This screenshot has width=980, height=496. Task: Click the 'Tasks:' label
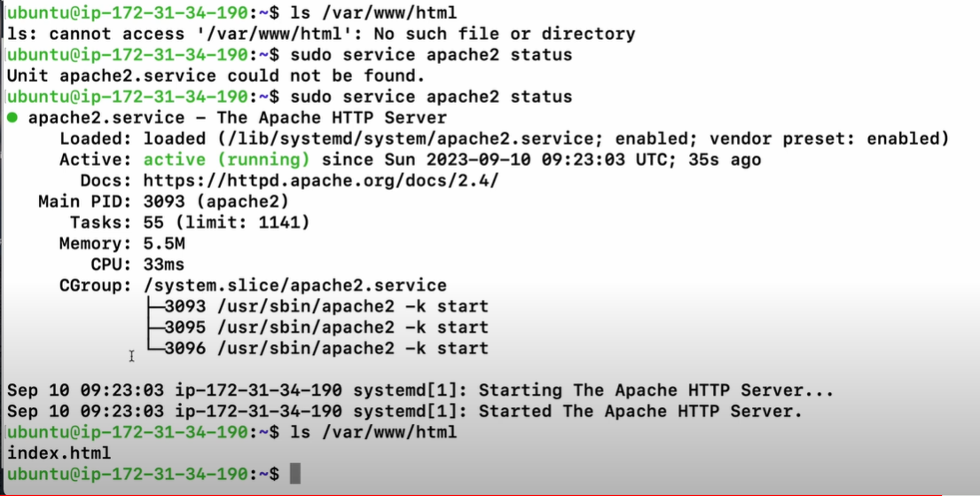(x=101, y=222)
